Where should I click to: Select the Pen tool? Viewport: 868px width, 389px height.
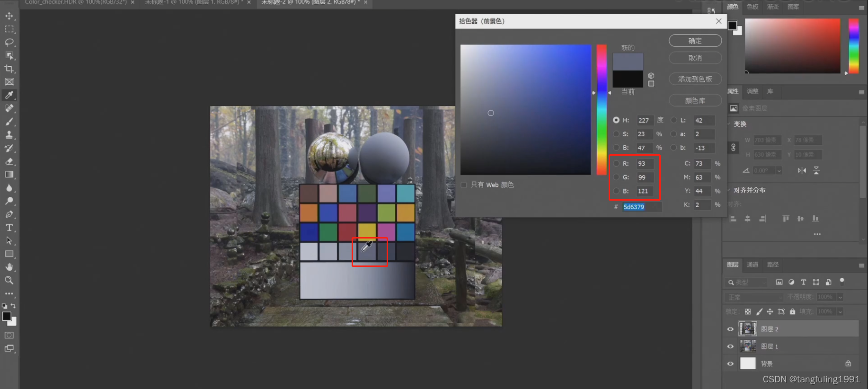pyautogui.click(x=9, y=214)
